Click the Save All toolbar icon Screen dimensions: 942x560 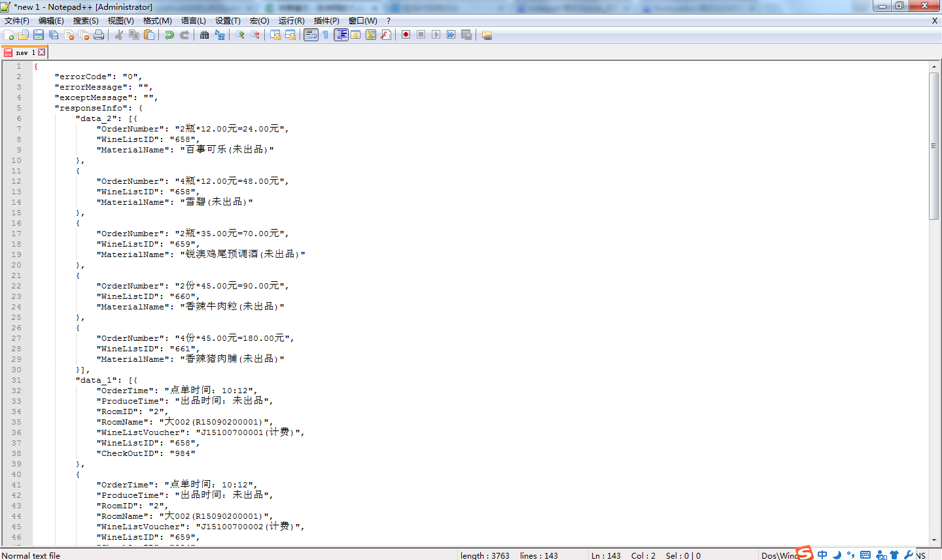pyautogui.click(x=54, y=35)
